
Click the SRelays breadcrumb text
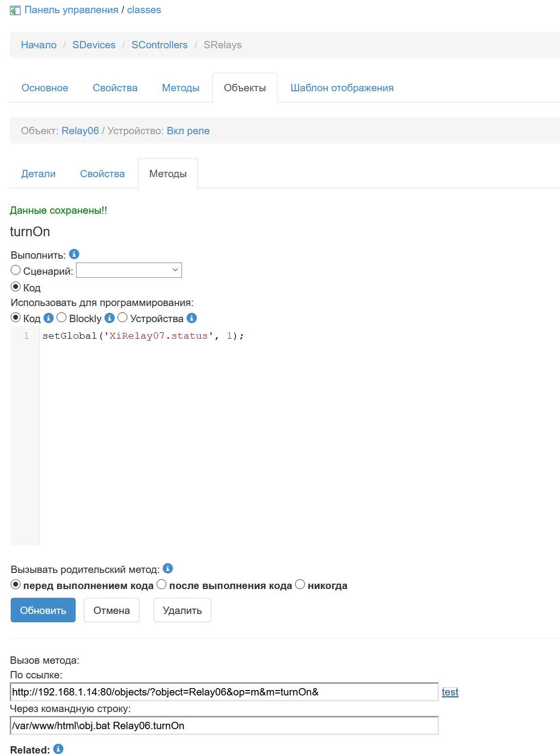pyautogui.click(x=222, y=45)
